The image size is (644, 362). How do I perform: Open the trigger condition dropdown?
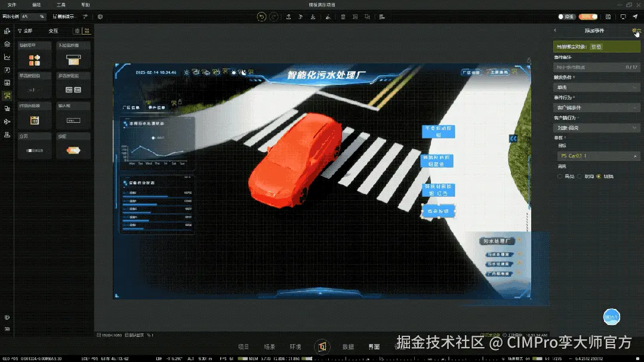click(x=597, y=88)
